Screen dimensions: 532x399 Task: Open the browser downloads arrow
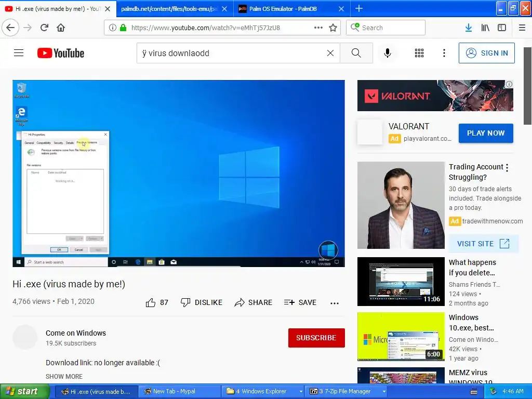click(x=469, y=28)
